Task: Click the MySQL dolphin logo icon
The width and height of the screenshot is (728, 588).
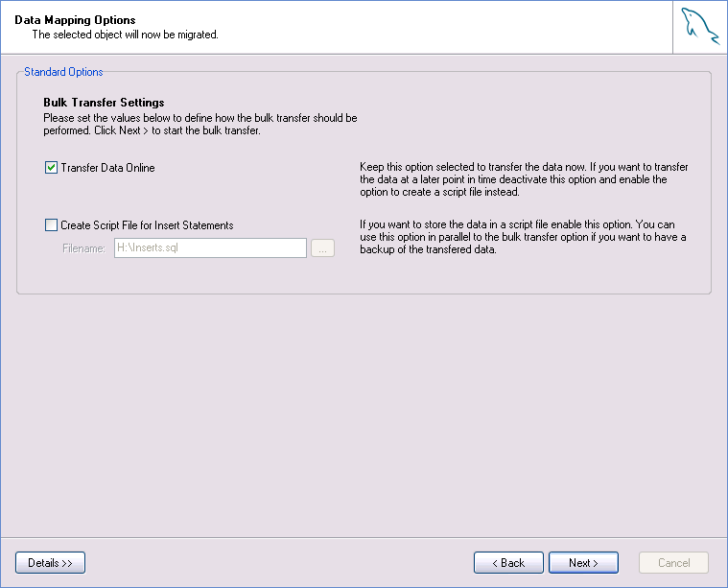Action: [700, 27]
